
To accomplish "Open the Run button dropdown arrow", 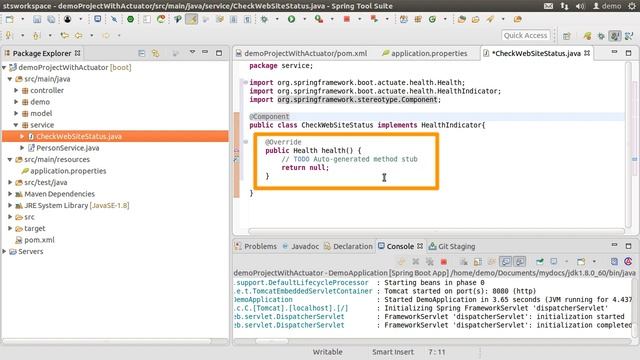I will (304, 19).
